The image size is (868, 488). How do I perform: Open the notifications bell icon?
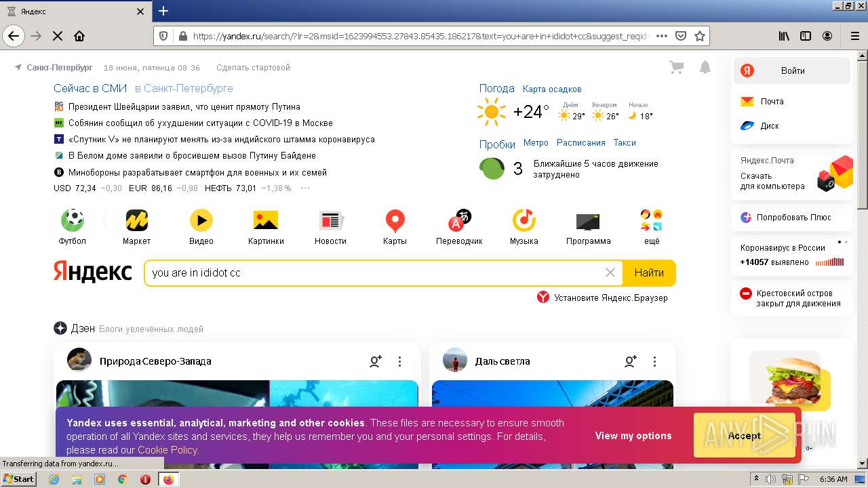pos(705,67)
